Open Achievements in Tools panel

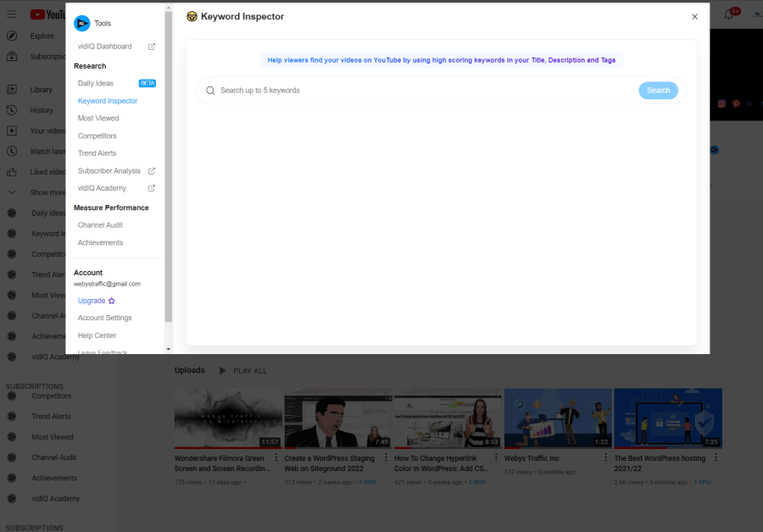click(x=100, y=242)
